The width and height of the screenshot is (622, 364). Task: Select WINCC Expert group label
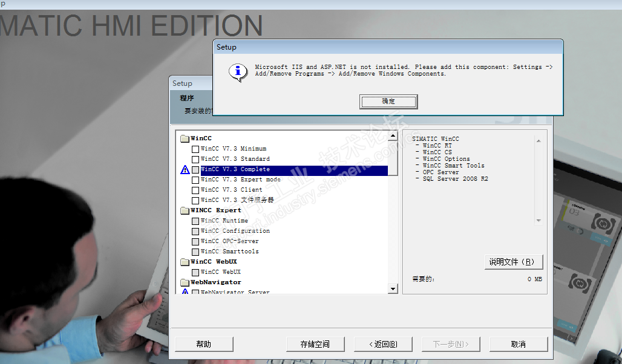pos(216,210)
